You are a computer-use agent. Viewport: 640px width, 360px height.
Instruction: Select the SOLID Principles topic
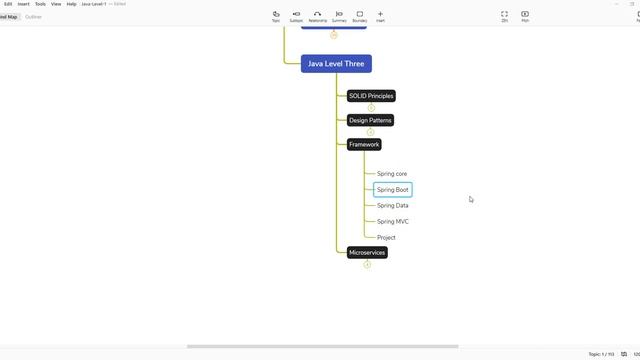point(371,96)
